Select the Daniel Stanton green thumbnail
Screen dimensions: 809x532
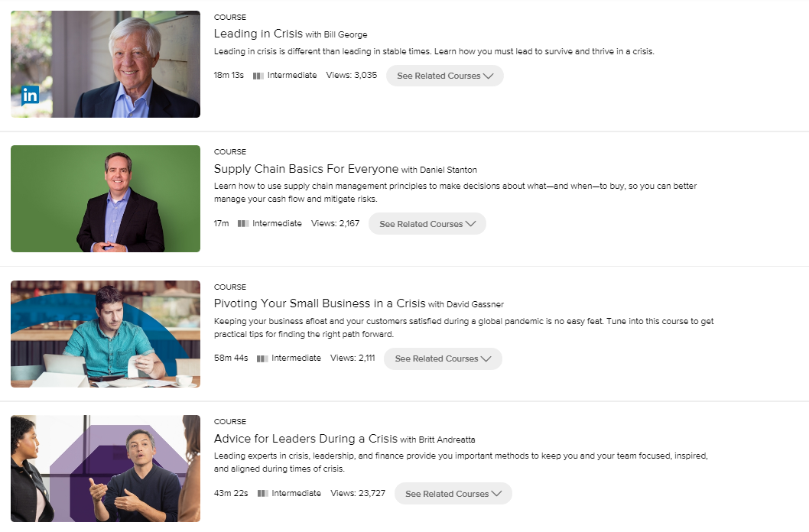pos(106,199)
